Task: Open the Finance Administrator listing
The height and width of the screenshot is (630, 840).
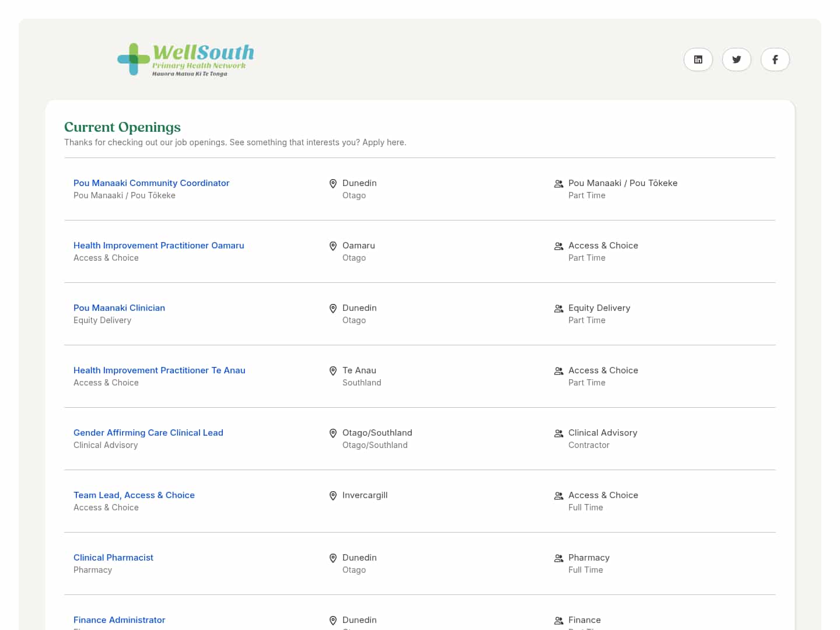Action: pos(119,619)
